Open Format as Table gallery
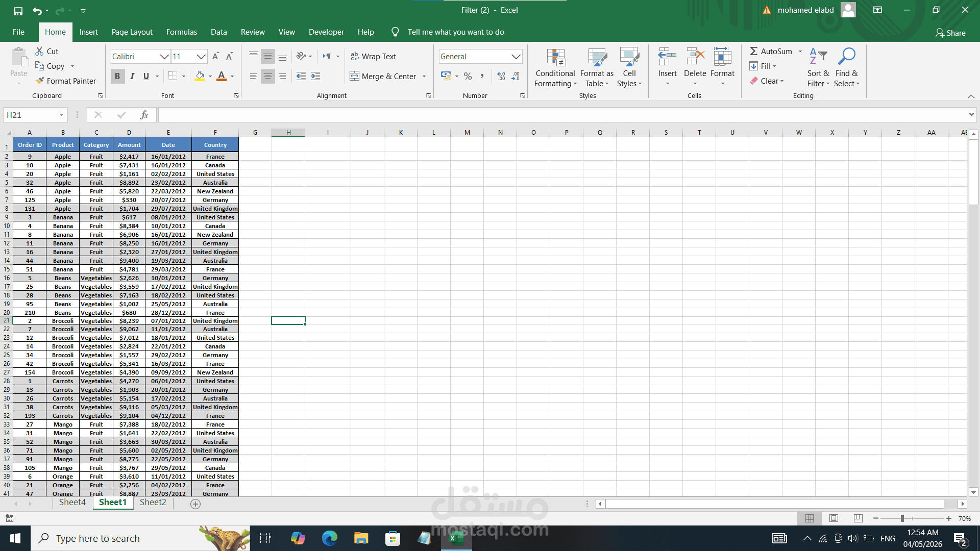This screenshot has height=551, width=980. [x=597, y=68]
